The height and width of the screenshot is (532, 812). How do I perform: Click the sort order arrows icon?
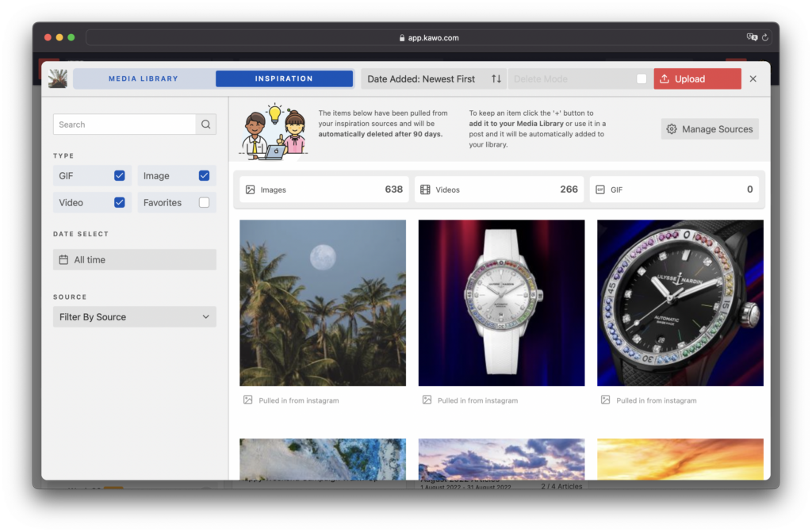pyautogui.click(x=496, y=78)
